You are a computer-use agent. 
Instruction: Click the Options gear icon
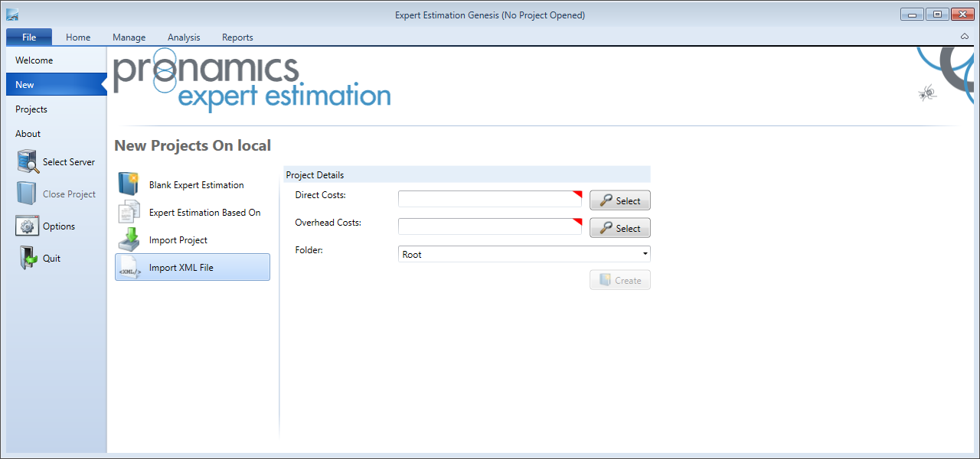coord(28,226)
